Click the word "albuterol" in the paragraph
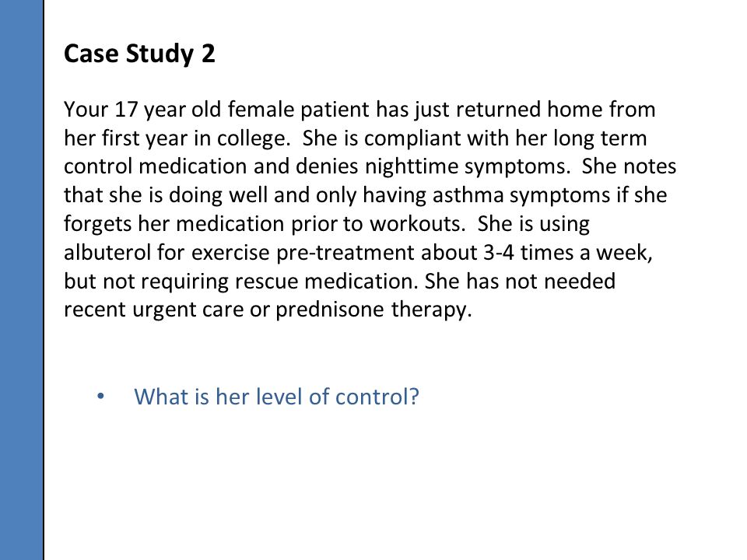This screenshot has height=560, width=747. click(x=107, y=252)
